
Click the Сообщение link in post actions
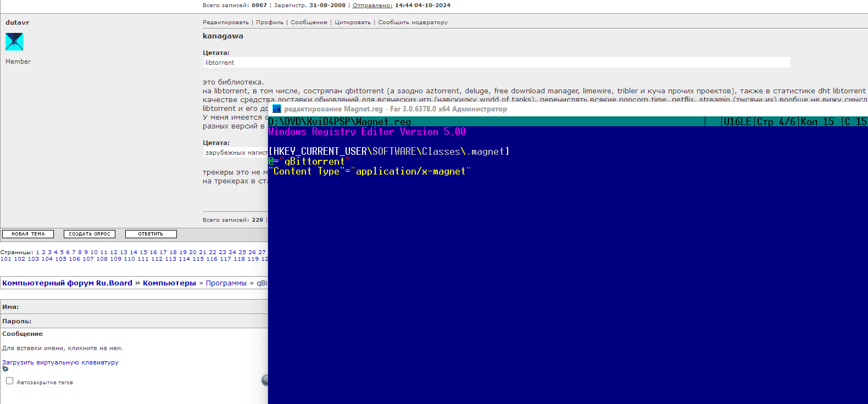[309, 23]
